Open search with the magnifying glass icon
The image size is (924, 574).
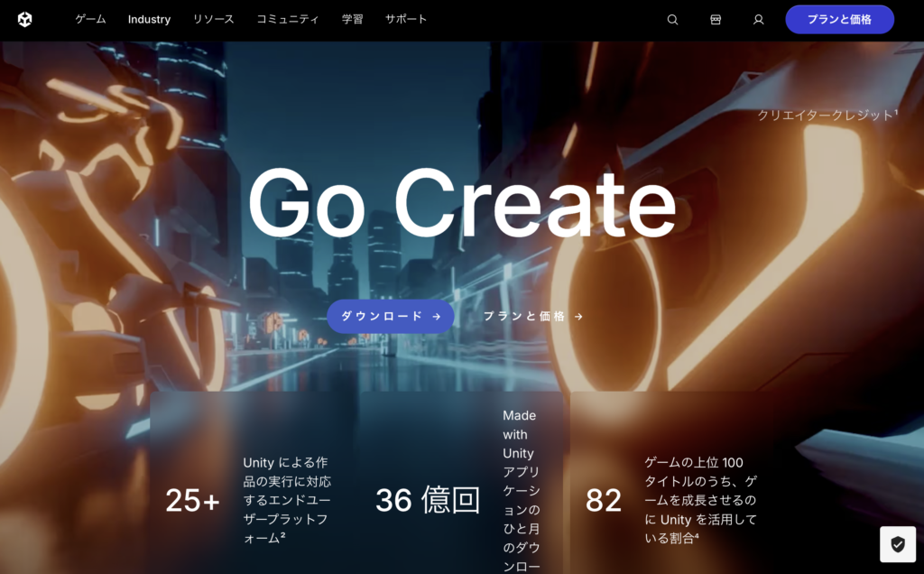pyautogui.click(x=672, y=20)
